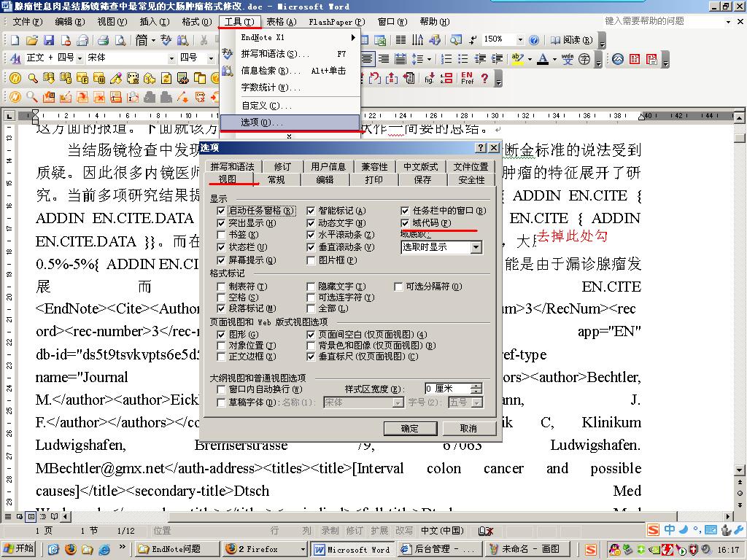The image size is (747, 560).
Task: Open the Firefox icon in quick launch
Action: (x=71, y=549)
